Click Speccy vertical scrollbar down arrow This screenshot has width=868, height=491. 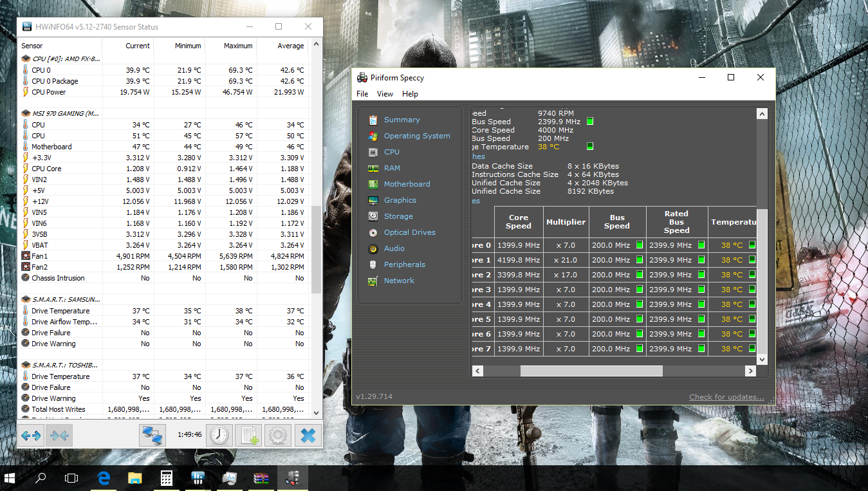click(x=762, y=360)
